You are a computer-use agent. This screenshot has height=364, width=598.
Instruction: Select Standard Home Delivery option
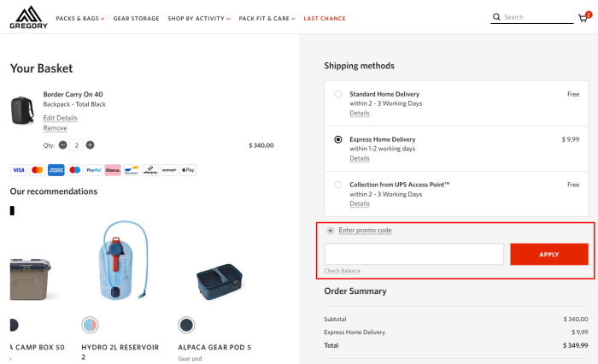[338, 94]
